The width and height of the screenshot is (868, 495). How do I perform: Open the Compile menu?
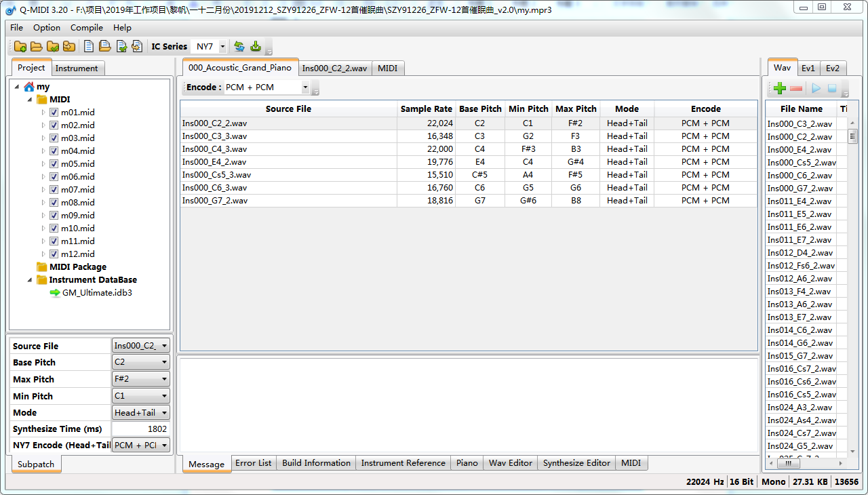coord(87,28)
